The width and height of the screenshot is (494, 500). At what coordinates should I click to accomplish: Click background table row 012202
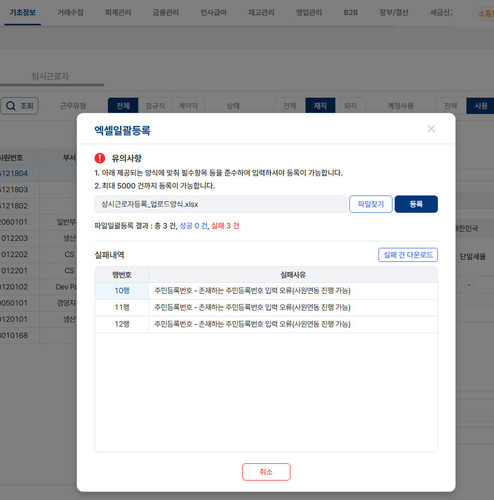click(38, 254)
